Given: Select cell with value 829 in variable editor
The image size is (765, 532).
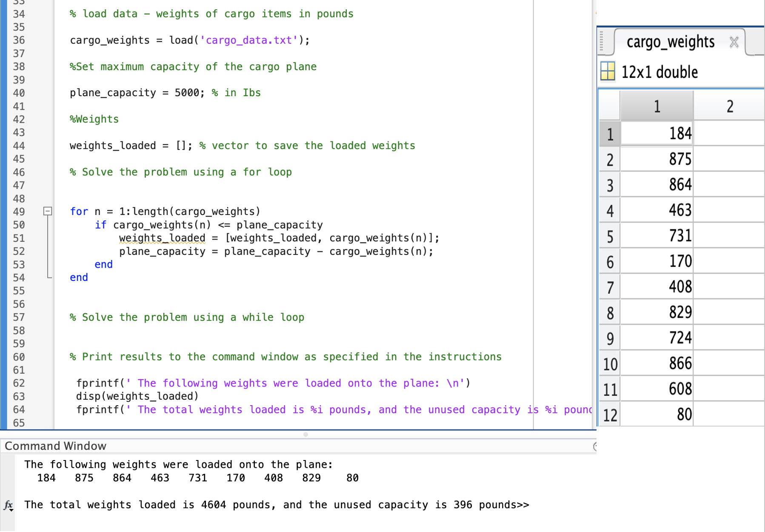Looking at the screenshot, I should pos(657,312).
